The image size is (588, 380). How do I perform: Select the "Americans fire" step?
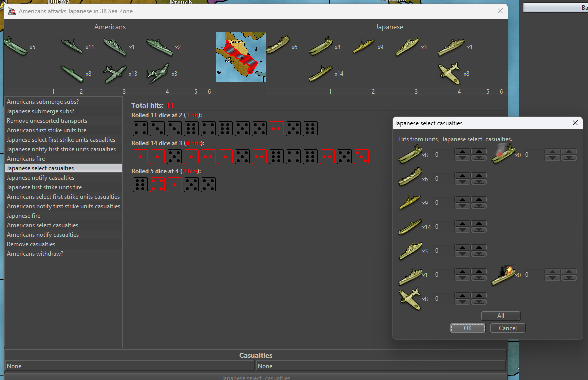(x=63, y=159)
